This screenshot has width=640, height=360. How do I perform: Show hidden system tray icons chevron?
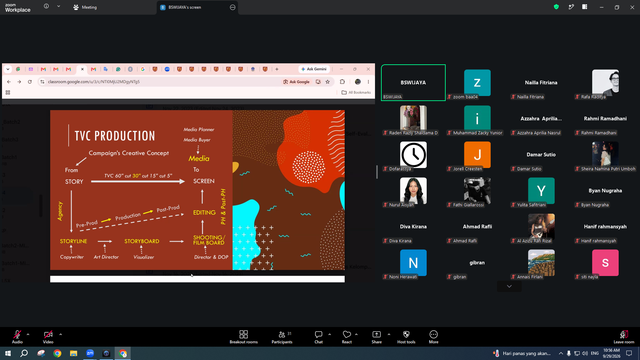(x=561, y=353)
